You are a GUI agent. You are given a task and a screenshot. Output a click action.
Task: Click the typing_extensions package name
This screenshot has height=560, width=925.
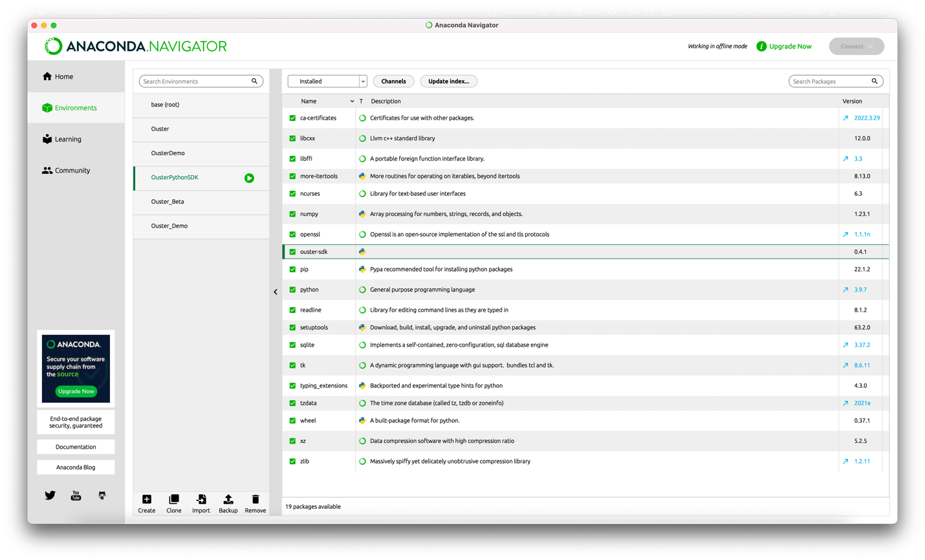[x=323, y=385]
